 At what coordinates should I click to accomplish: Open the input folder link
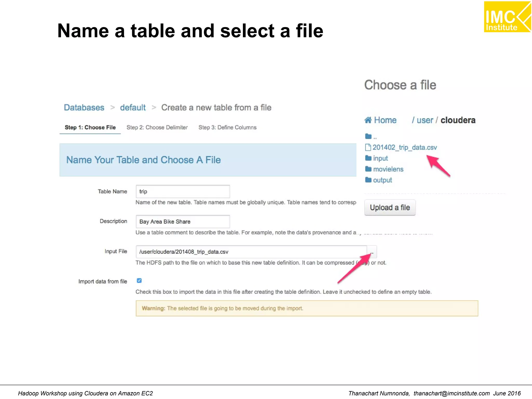click(x=380, y=158)
